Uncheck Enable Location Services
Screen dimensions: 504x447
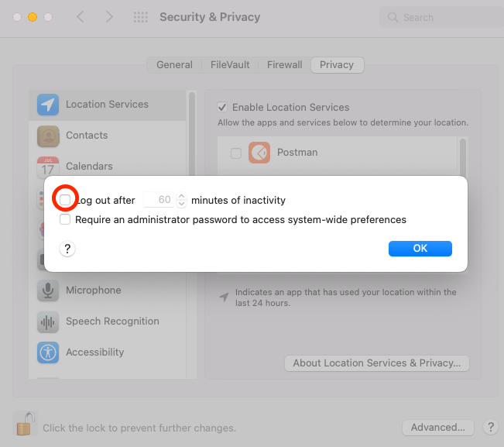222,108
